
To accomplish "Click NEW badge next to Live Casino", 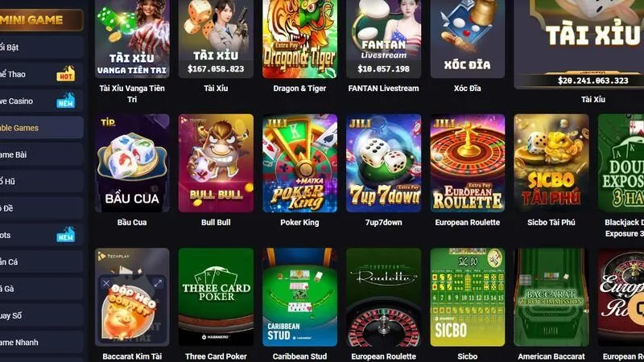I will click(66, 101).
